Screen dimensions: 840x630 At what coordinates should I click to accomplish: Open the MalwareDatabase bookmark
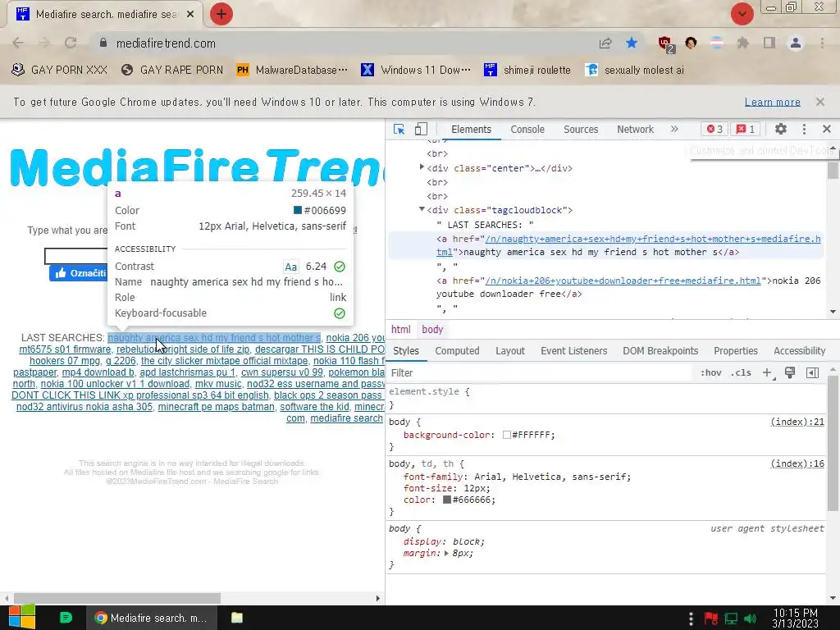(292, 71)
